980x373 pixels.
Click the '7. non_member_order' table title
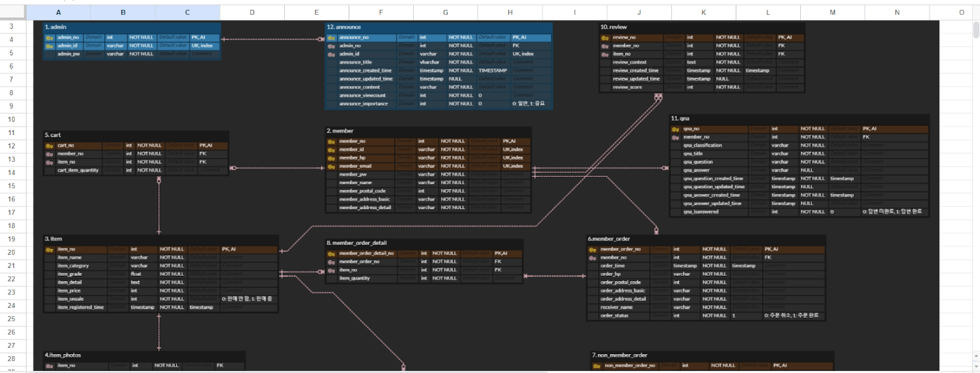(x=619, y=355)
